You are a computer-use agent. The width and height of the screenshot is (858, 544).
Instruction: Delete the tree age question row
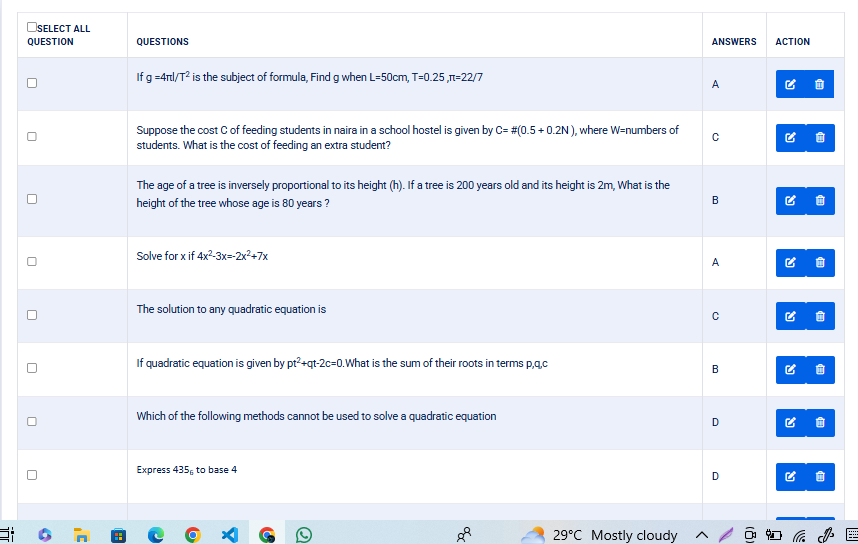[819, 201]
